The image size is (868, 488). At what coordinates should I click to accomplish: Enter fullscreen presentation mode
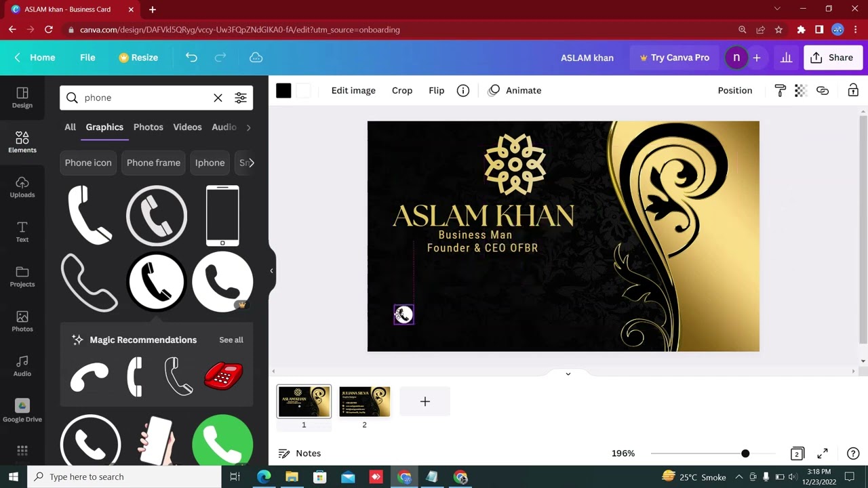pyautogui.click(x=823, y=453)
